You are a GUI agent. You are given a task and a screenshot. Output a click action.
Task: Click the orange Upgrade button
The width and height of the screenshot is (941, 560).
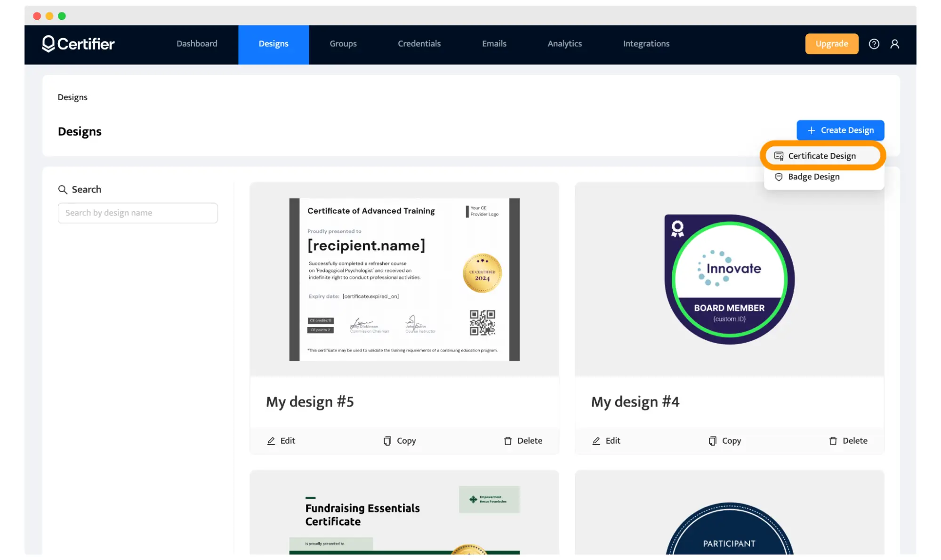831,44
